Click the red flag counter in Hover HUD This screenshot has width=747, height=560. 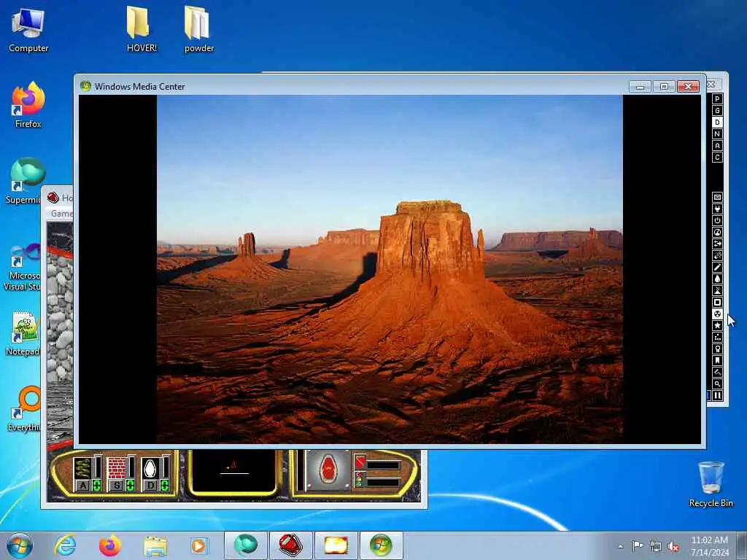(360, 462)
